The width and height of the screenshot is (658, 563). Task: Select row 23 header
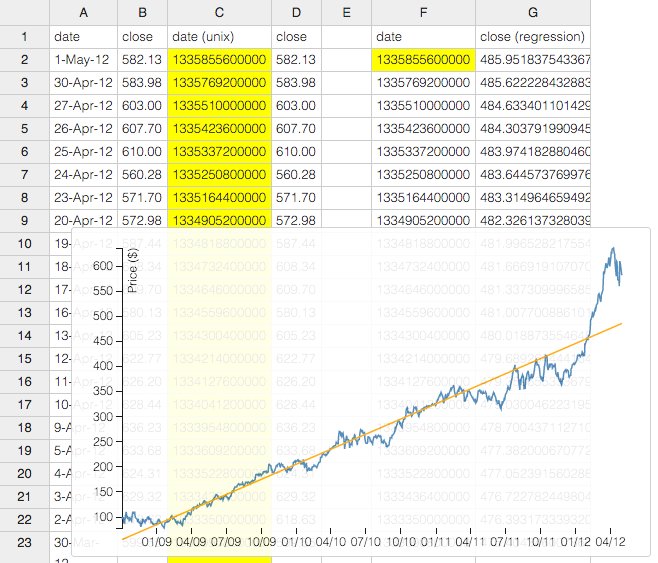pyautogui.click(x=25, y=542)
